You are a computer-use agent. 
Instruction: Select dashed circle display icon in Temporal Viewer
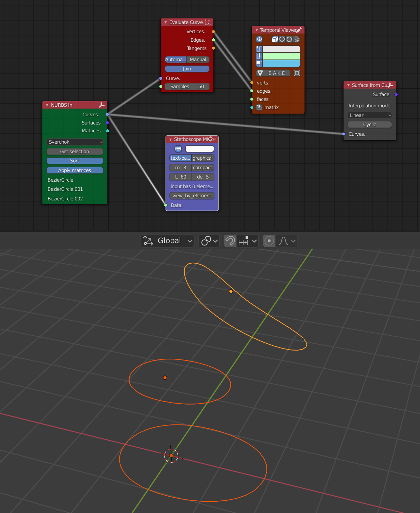click(x=282, y=39)
